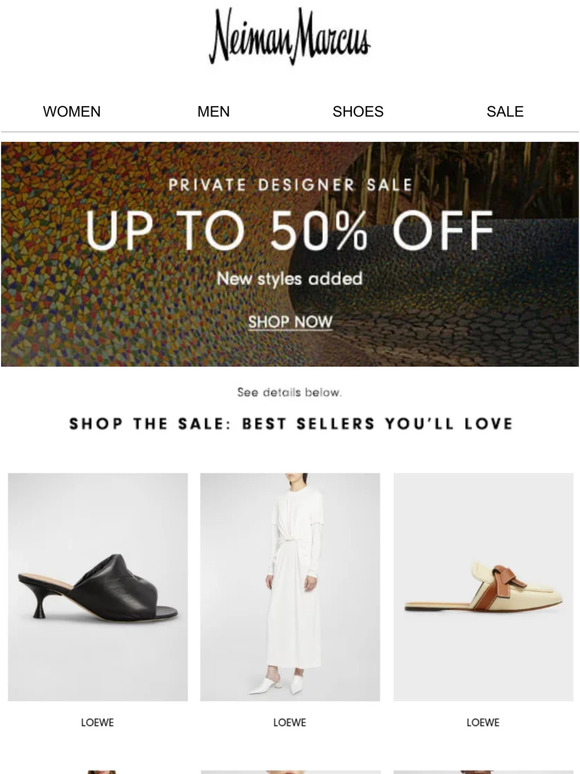Click the See details below note
This screenshot has height=774, width=580.
coord(290,392)
